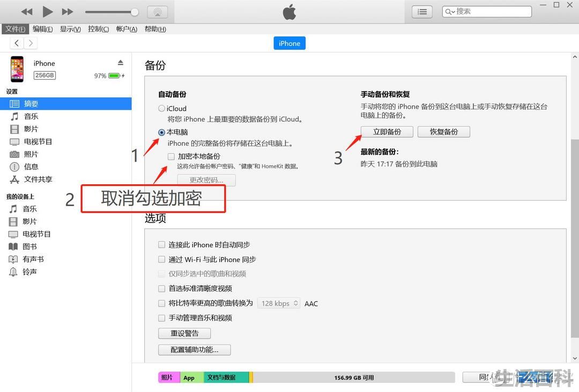Click the scrollbar down arrow
Screen dimensions: 579x392
(x=575, y=358)
